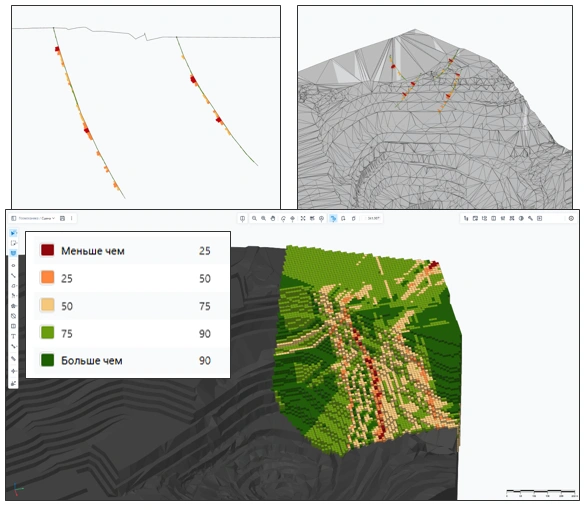Open the three-dot more options menu
584x510 pixels.
coord(72,218)
